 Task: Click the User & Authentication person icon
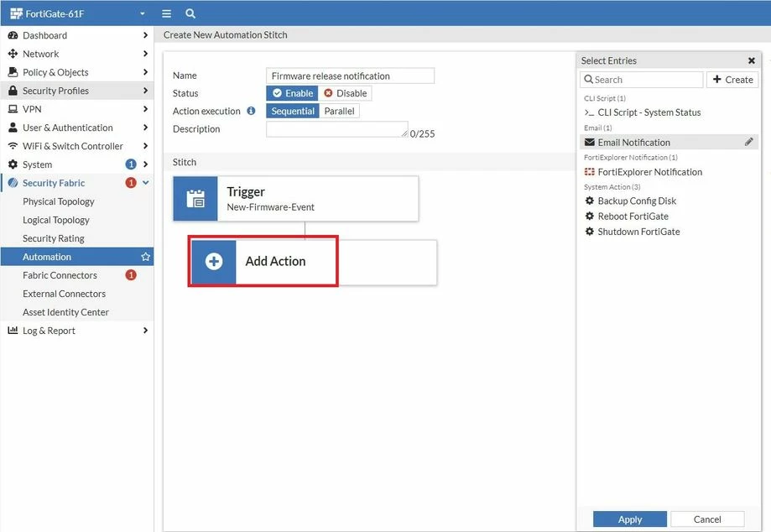pyautogui.click(x=13, y=128)
